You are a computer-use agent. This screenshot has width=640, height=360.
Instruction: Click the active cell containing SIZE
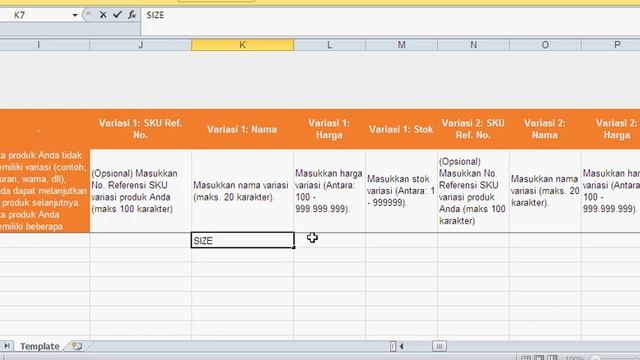242,240
